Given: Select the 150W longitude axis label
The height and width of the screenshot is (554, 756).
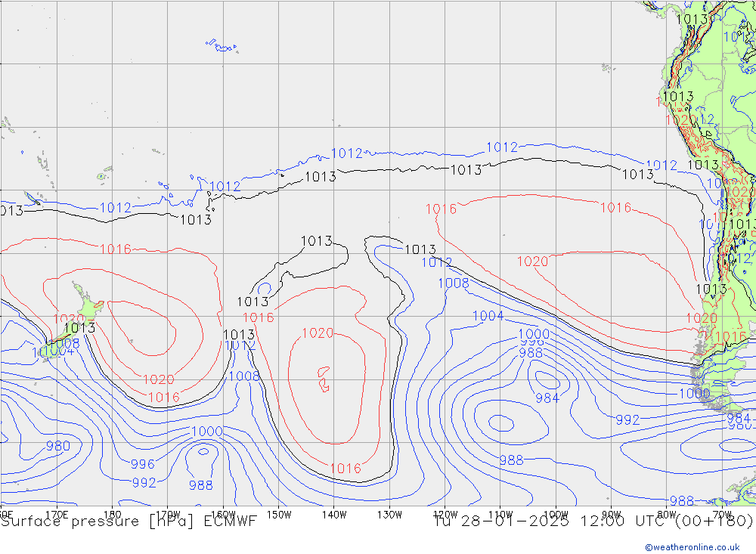Looking at the screenshot, I should tap(279, 515).
